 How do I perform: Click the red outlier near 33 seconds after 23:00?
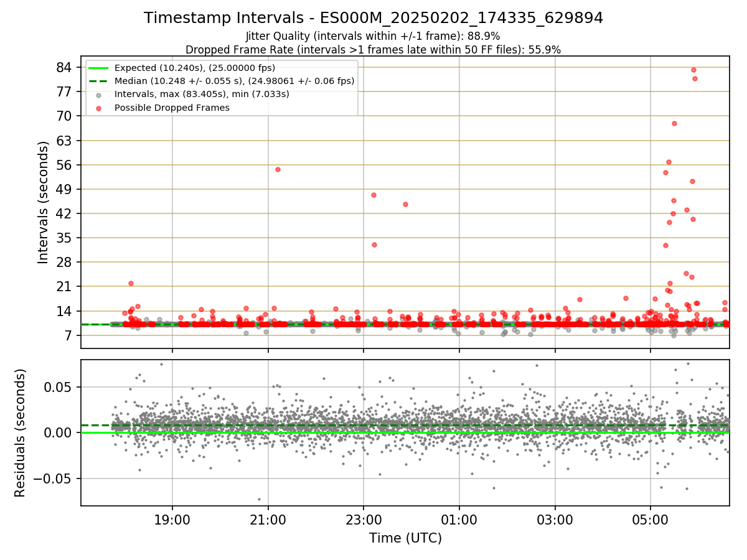(x=374, y=245)
